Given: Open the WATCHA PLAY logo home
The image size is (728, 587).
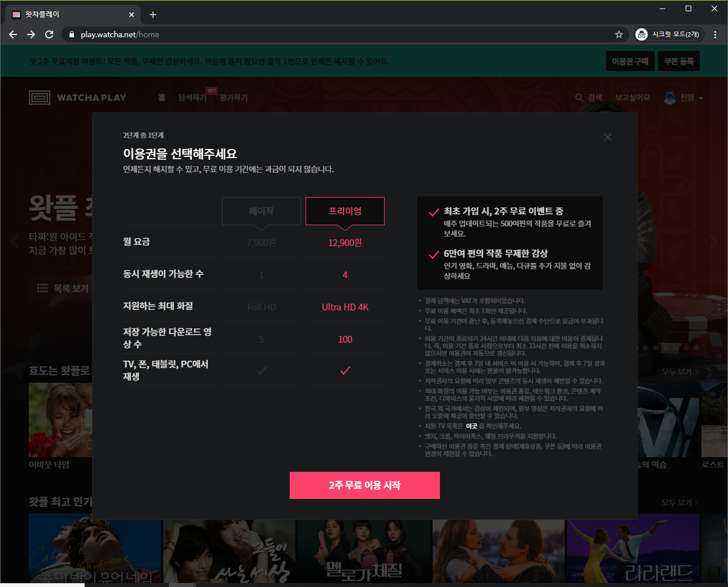Looking at the screenshot, I should tap(78, 98).
